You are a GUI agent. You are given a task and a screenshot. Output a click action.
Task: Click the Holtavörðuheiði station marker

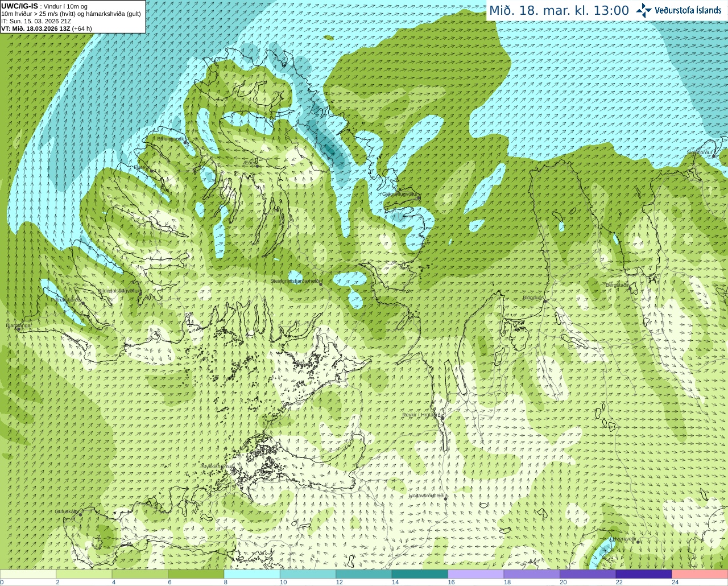click(x=446, y=498)
